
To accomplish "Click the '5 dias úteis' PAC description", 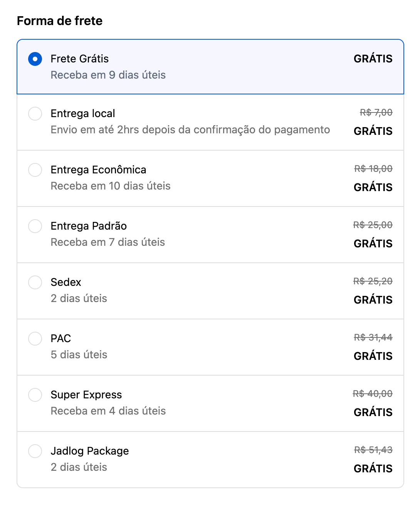I will click(x=79, y=355).
